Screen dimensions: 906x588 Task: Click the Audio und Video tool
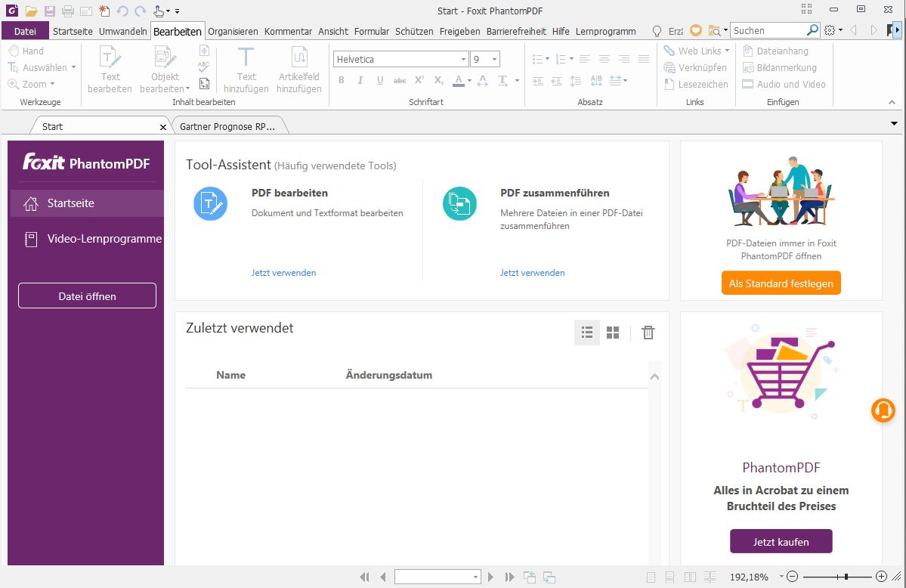[x=784, y=85]
